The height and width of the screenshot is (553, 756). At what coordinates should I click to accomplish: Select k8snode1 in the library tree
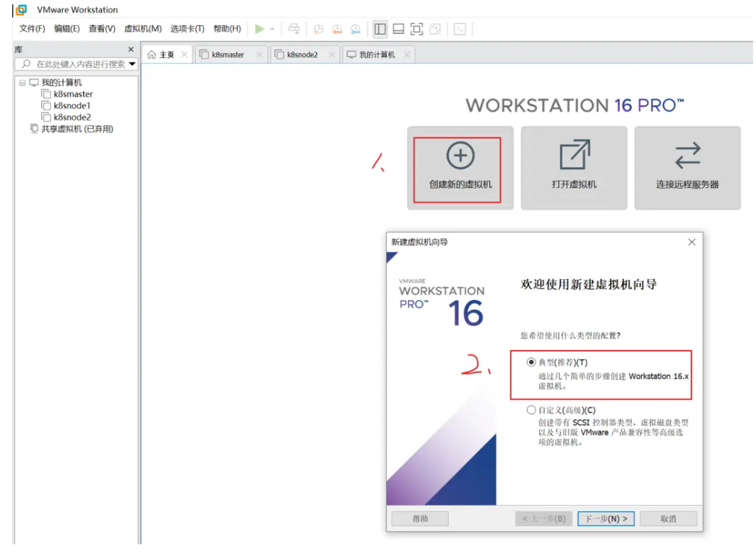[72, 106]
